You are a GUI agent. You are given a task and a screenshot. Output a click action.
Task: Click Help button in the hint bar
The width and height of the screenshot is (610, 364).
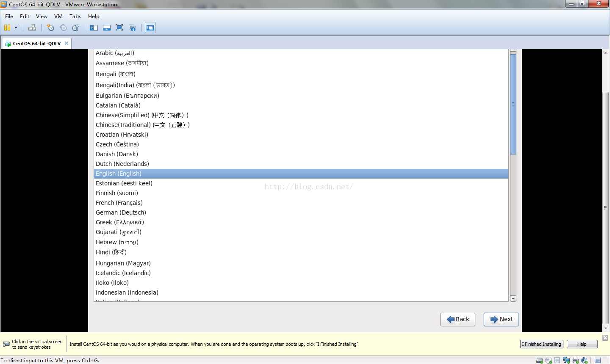tap(582, 344)
